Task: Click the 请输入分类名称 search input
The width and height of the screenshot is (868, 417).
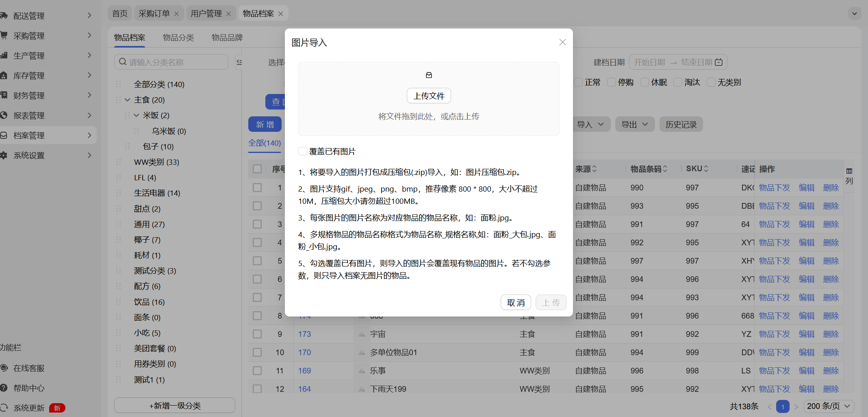Action: tap(175, 62)
